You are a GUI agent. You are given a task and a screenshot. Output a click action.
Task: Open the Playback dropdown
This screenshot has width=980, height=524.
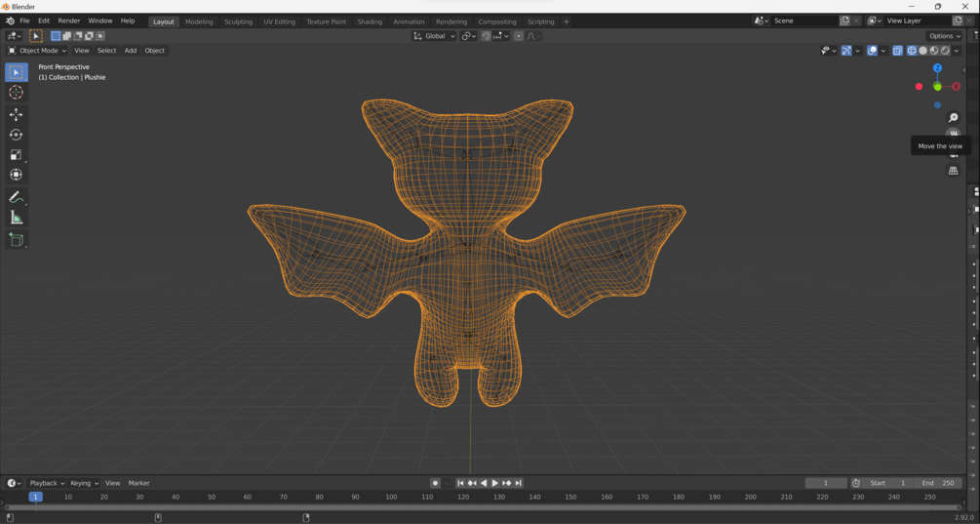[47, 483]
